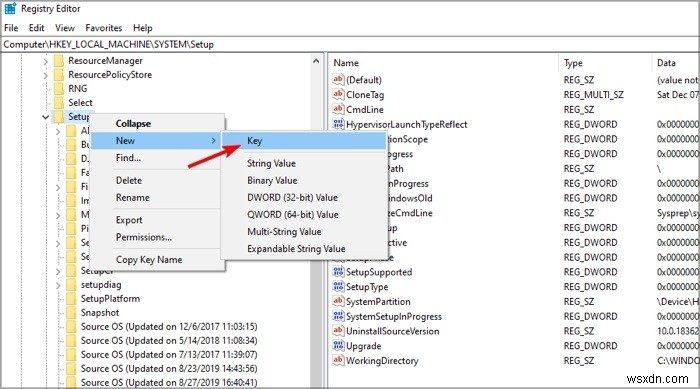Click the SystemSetupInProgress DWORD icon
The image size is (700, 389).
(x=338, y=316)
